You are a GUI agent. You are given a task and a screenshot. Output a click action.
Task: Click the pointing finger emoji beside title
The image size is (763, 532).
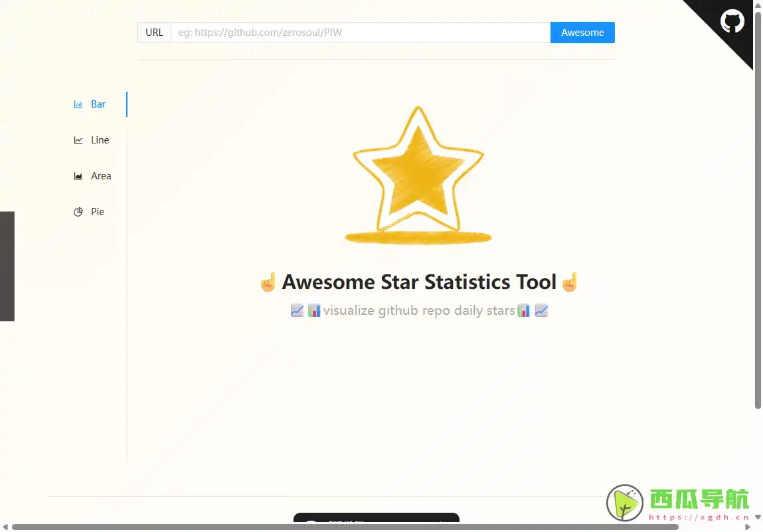tap(268, 282)
